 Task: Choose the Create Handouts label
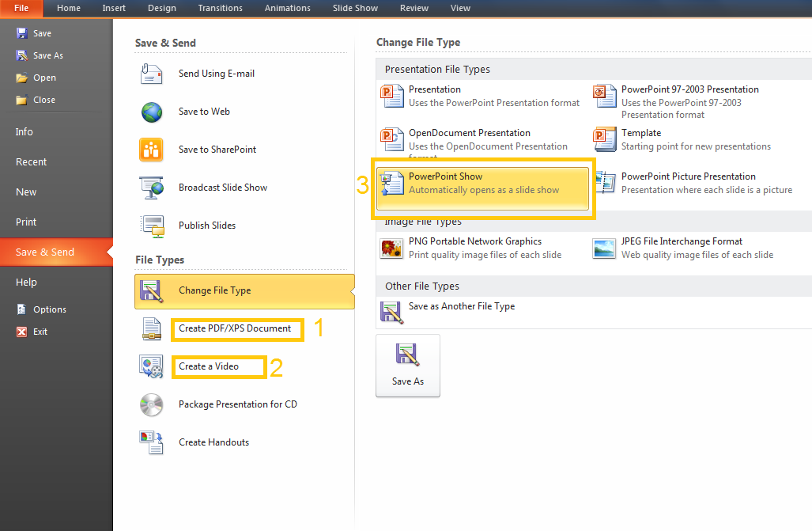[214, 442]
